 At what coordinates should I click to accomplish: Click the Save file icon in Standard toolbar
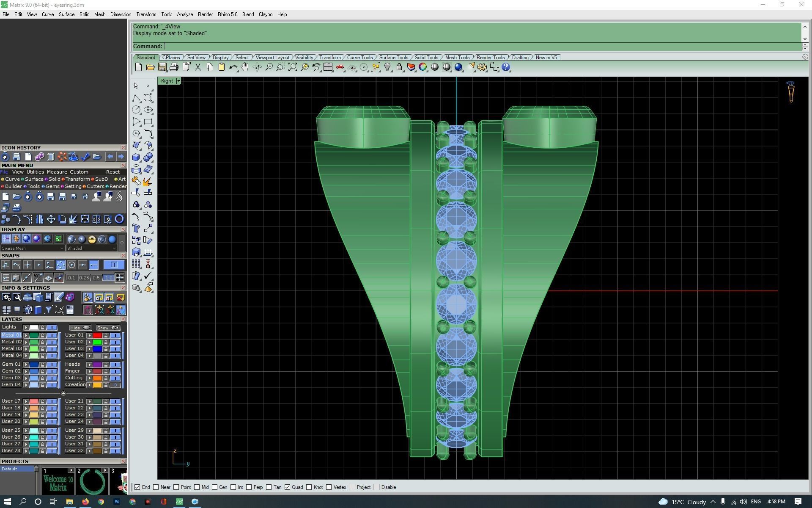click(x=162, y=67)
